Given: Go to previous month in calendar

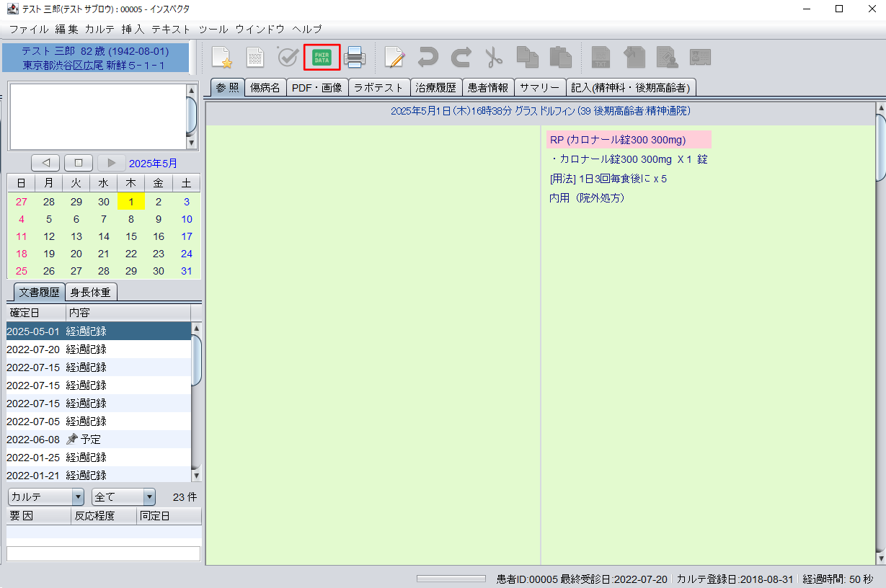Looking at the screenshot, I should click(45, 163).
